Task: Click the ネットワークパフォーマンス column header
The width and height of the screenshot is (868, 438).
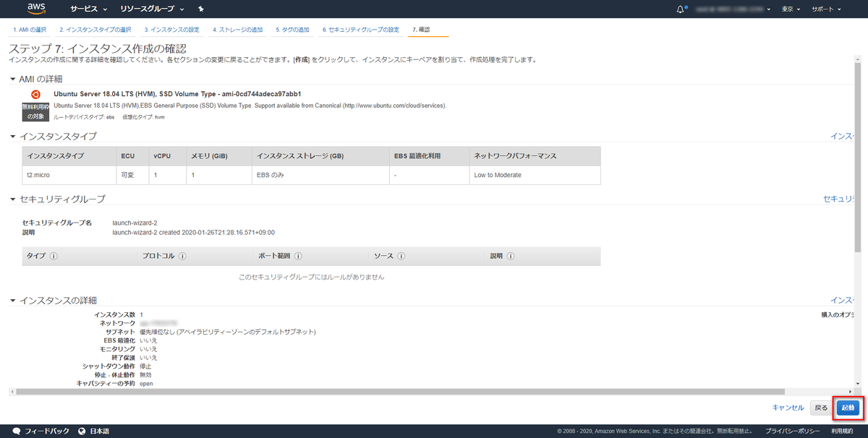Action: pyautogui.click(x=535, y=156)
